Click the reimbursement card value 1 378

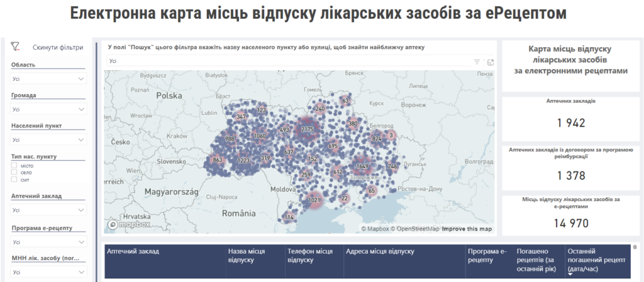pos(571,175)
